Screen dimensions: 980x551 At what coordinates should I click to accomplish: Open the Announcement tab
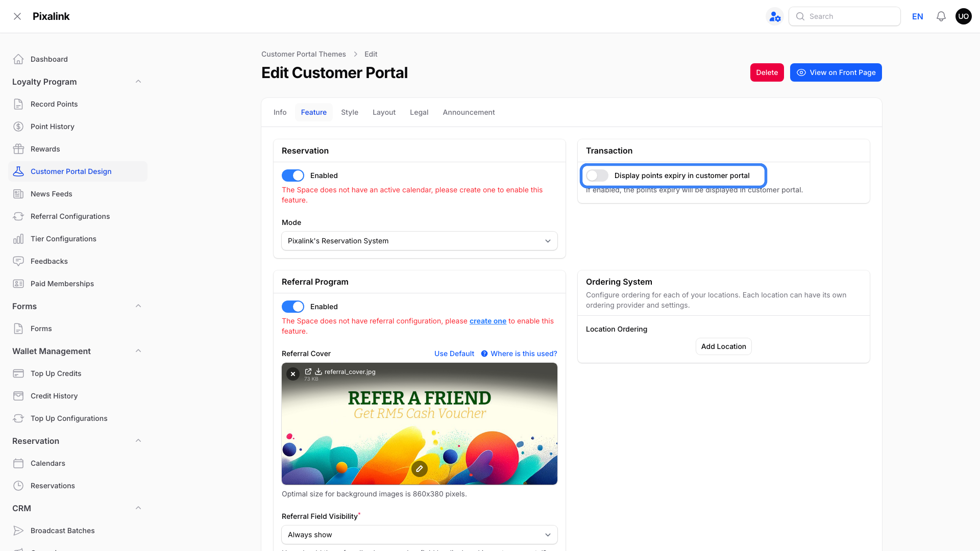click(x=469, y=112)
